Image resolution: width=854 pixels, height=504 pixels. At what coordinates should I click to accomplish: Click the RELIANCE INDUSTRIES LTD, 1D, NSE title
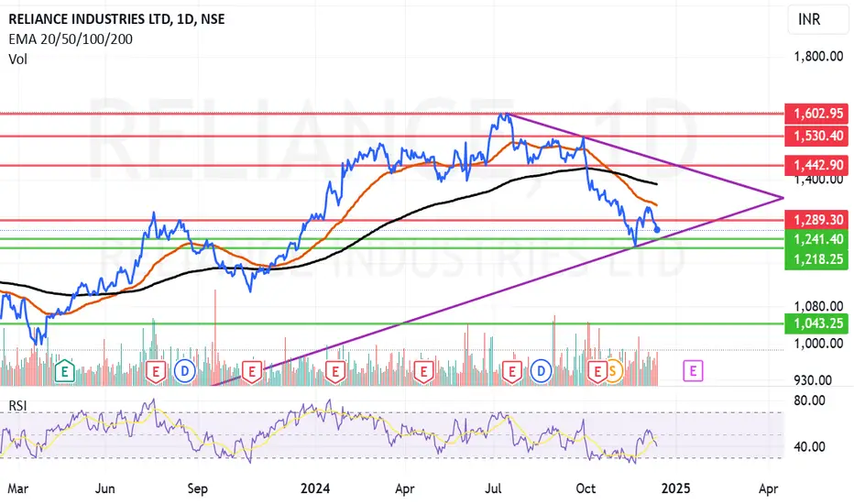(116, 19)
